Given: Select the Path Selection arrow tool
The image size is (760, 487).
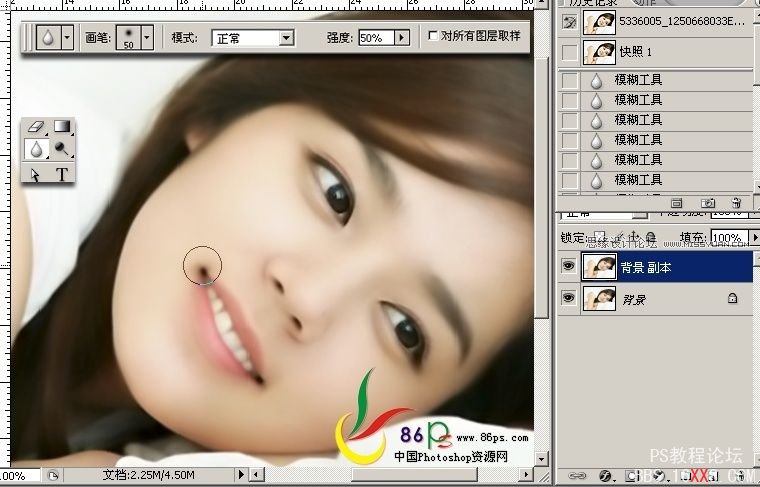Looking at the screenshot, I should [36, 174].
